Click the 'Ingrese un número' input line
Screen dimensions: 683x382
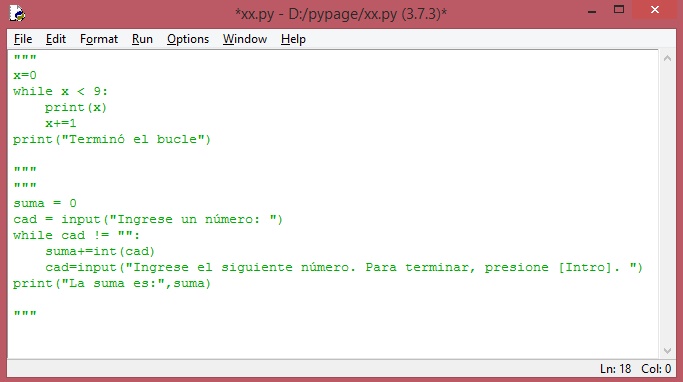click(148, 220)
